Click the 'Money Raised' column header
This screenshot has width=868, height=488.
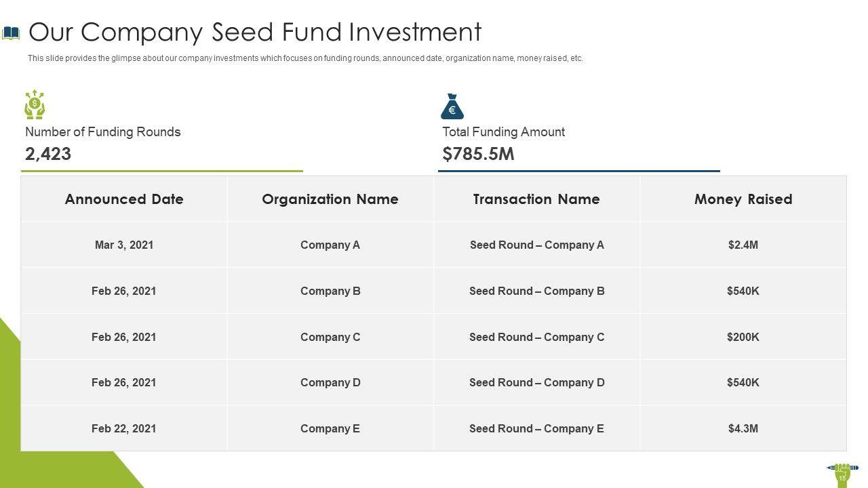click(743, 199)
